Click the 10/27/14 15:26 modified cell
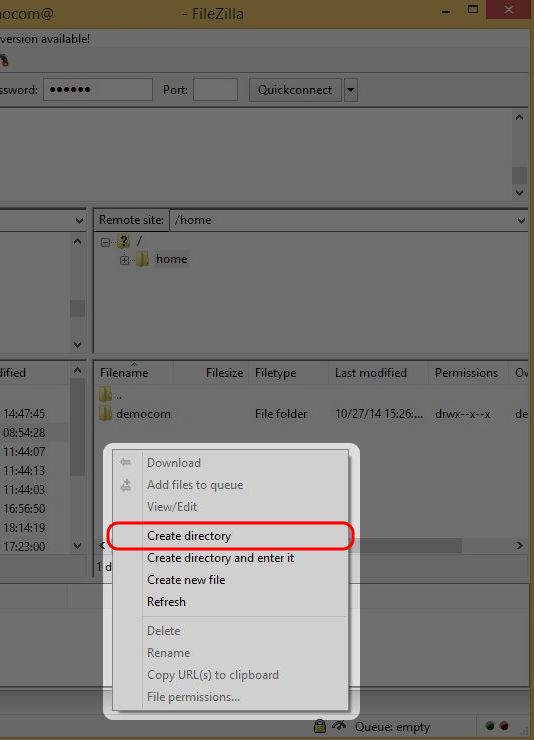 click(379, 414)
